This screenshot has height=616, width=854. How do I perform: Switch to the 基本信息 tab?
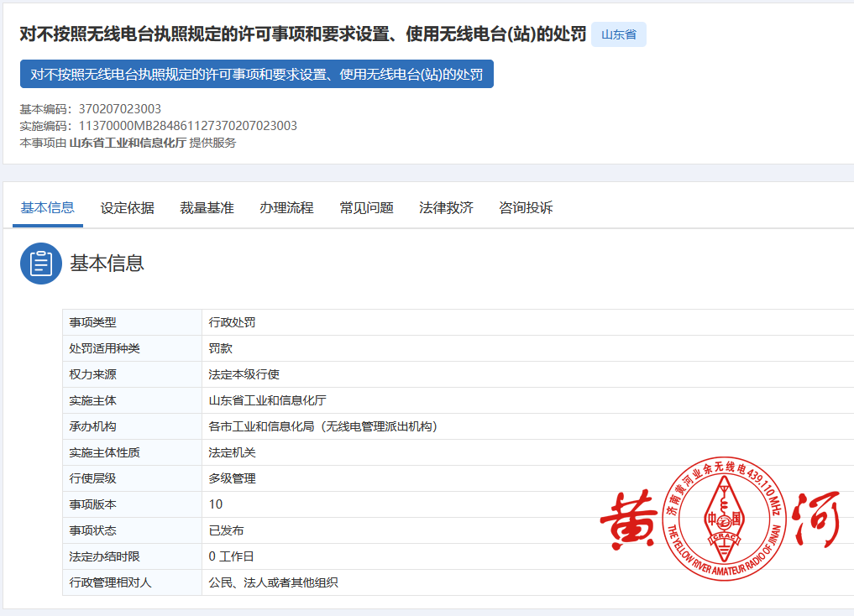pos(48,208)
